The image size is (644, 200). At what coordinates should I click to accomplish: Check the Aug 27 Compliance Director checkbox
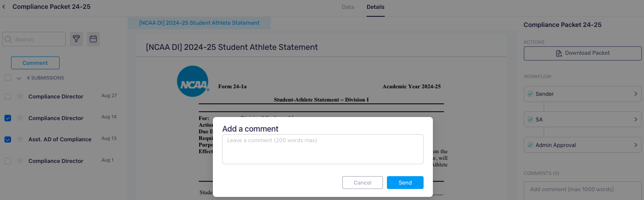pyautogui.click(x=8, y=97)
